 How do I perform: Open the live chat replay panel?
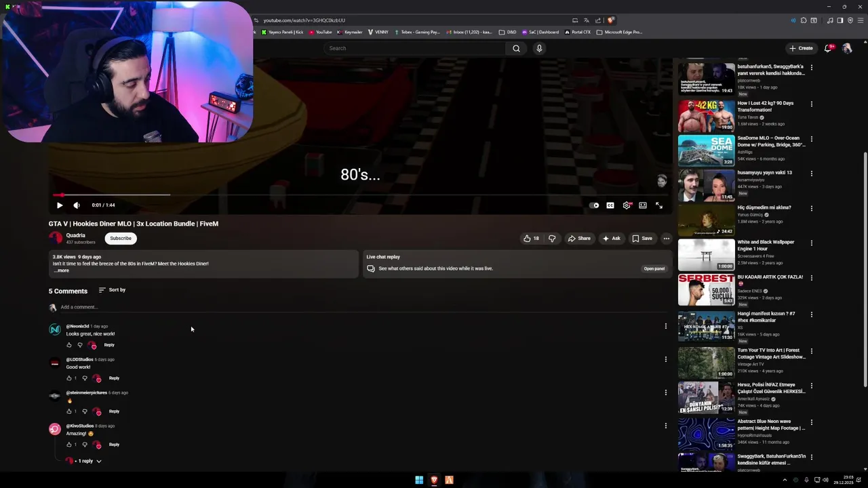click(x=654, y=268)
